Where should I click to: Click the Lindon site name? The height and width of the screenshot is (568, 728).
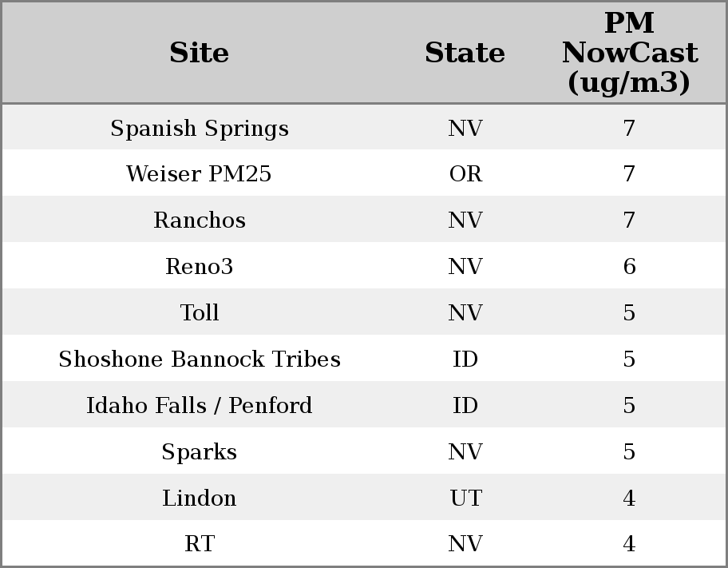coord(200,498)
